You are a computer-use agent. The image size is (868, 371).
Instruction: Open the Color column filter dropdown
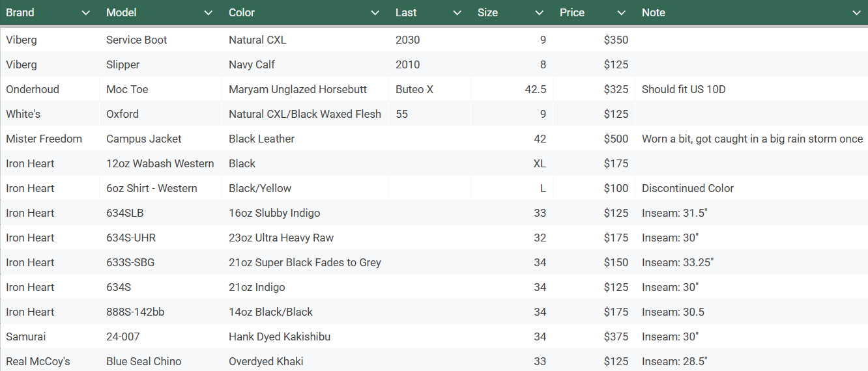pyautogui.click(x=375, y=13)
